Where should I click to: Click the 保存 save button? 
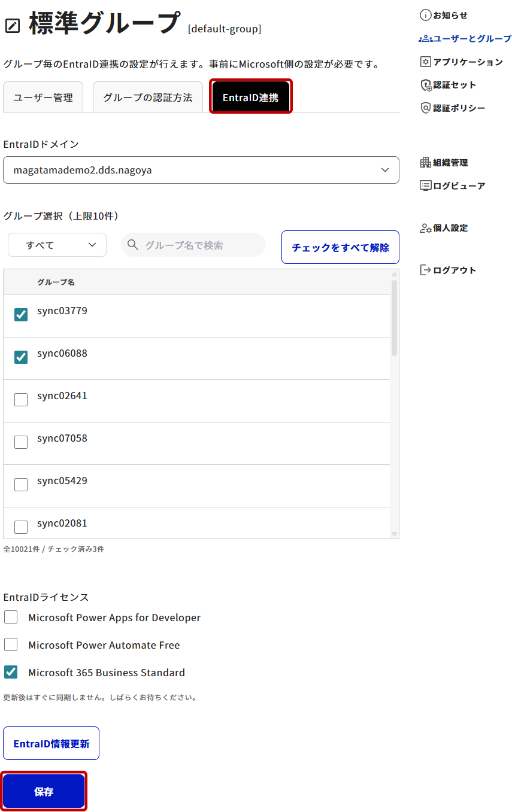(x=44, y=792)
